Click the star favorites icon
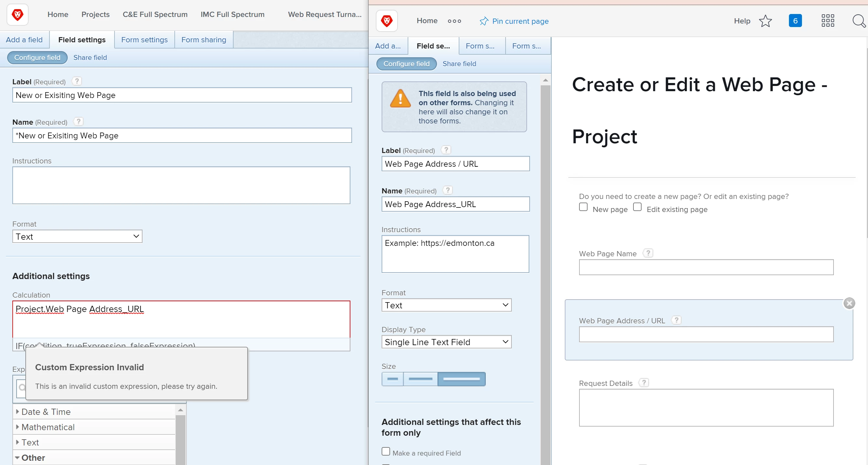 pos(765,21)
